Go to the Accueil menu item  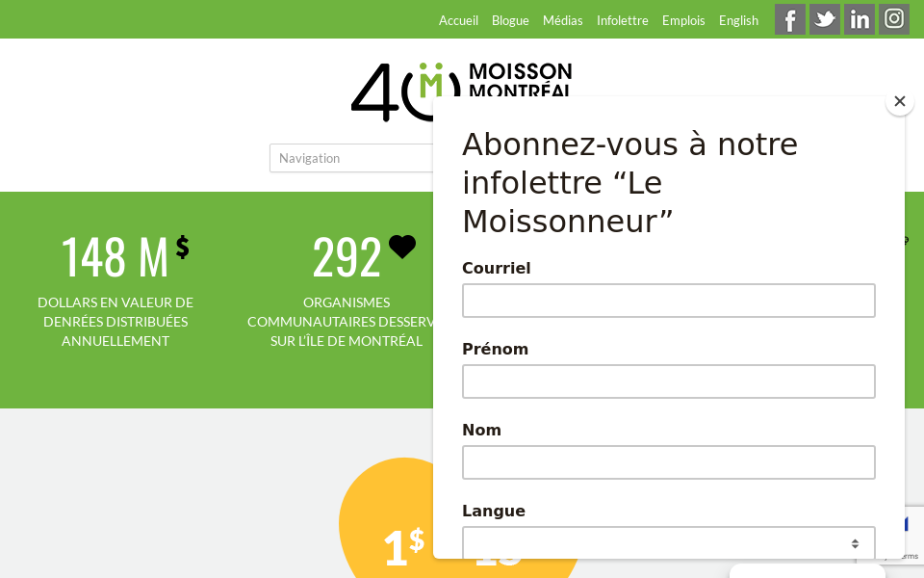[459, 20]
